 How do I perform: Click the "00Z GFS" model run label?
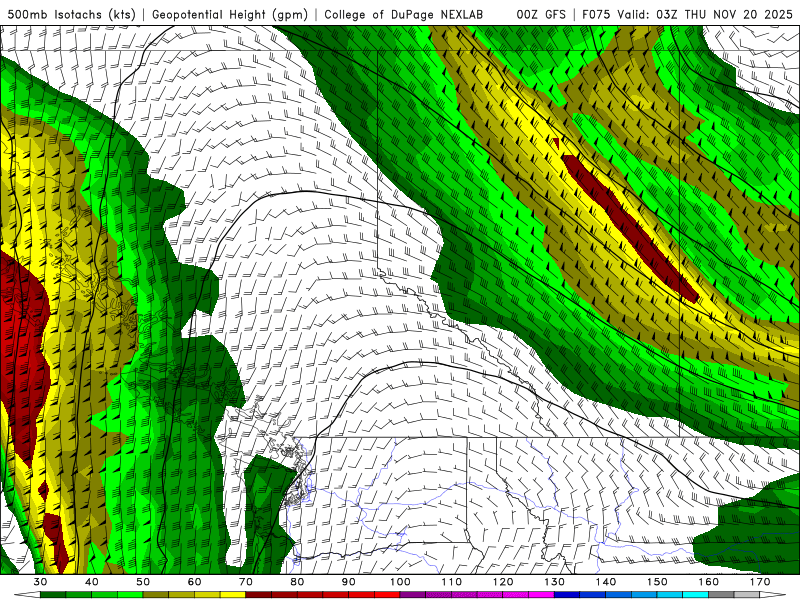pyautogui.click(x=541, y=14)
